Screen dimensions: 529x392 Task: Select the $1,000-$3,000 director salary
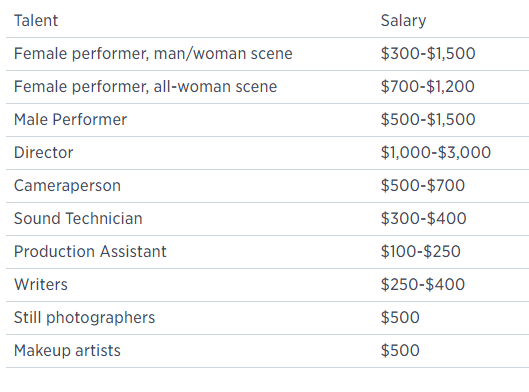click(x=436, y=153)
